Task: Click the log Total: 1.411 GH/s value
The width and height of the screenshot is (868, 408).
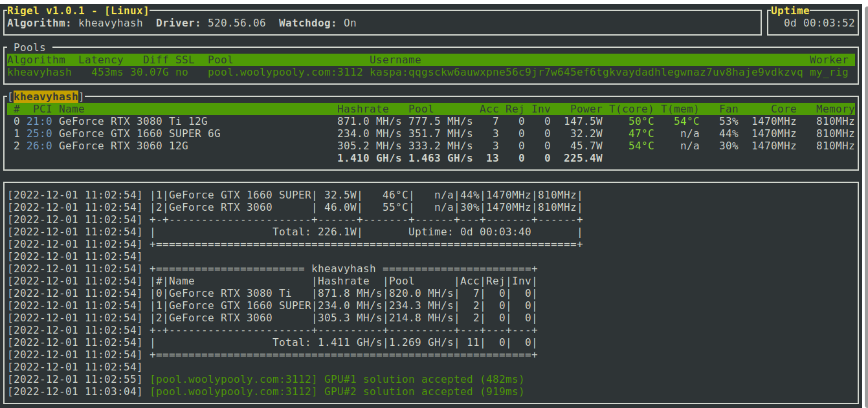Action: 328,342
